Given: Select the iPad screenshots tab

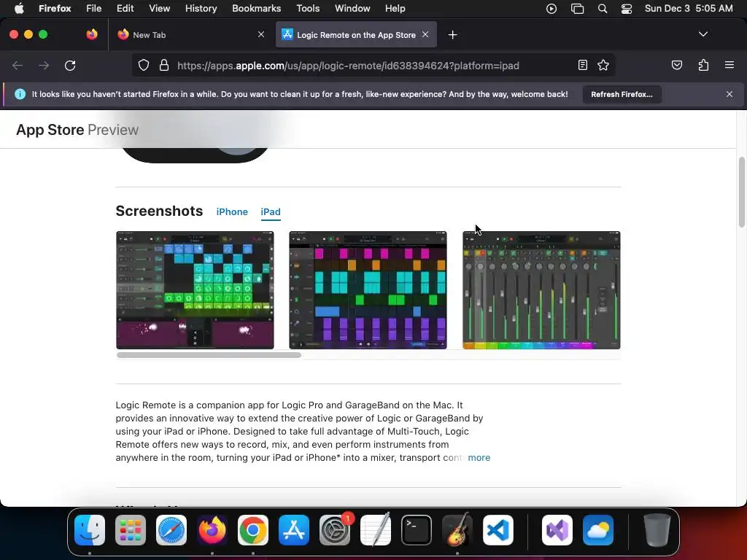Looking at the screenshot, I should coord(271,212).
